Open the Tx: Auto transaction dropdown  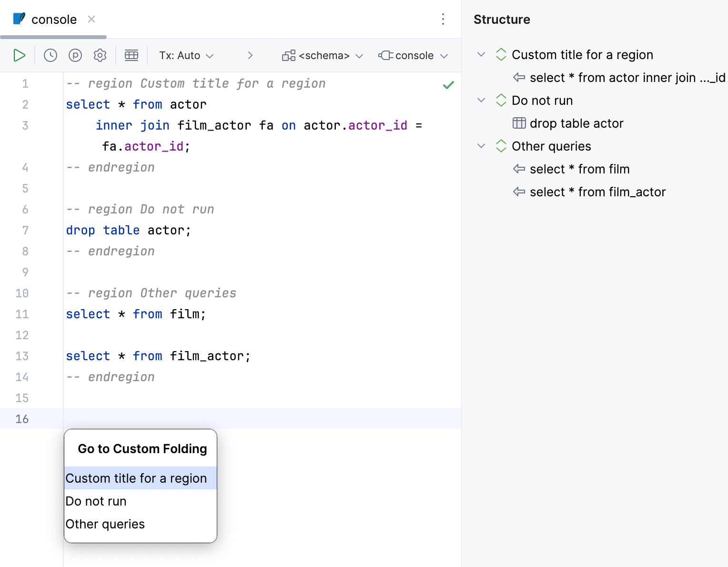click(x=186, y=55)
